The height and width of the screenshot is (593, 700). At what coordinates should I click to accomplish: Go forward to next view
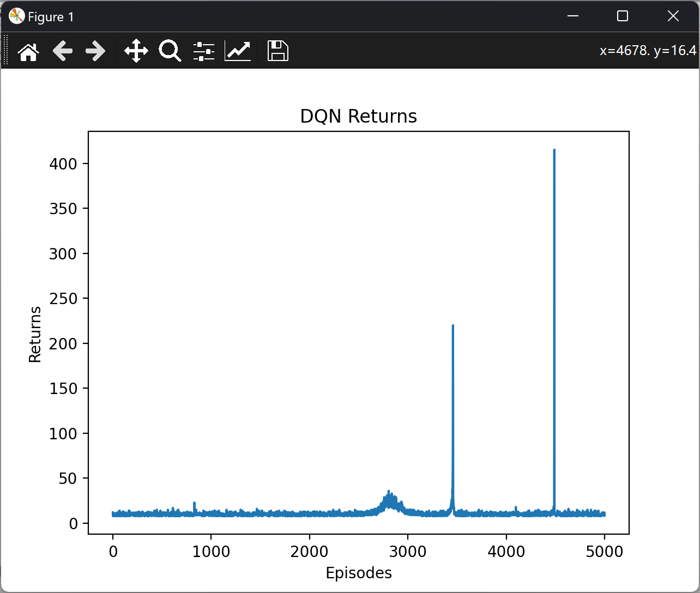(x=95, y=50)
